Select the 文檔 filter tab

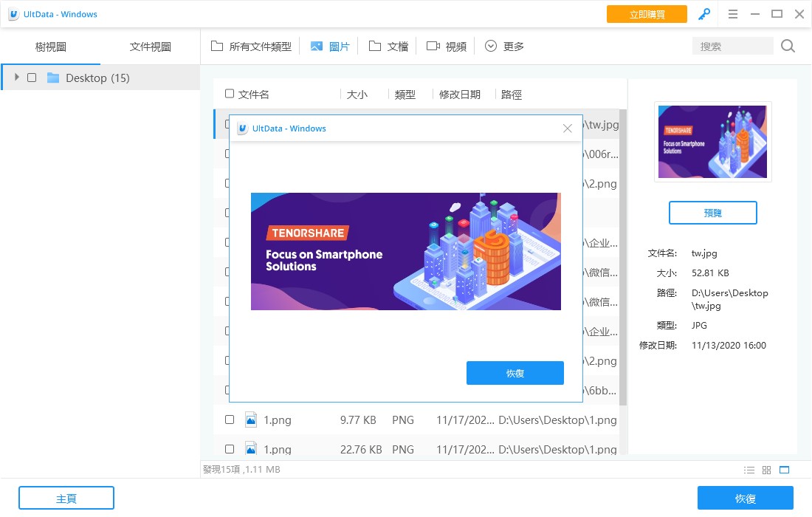[388, 47]
